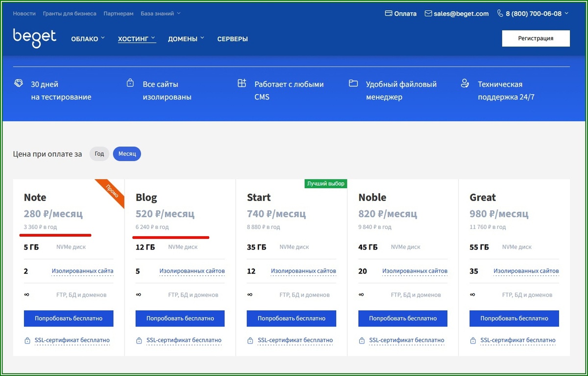588x376 pixels.
Task: Click the support person icon by Техническая поддержка
Action: 465,83
